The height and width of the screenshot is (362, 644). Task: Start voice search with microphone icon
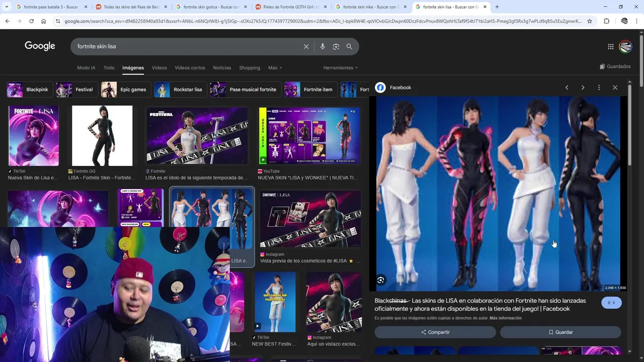click(323, 46)
